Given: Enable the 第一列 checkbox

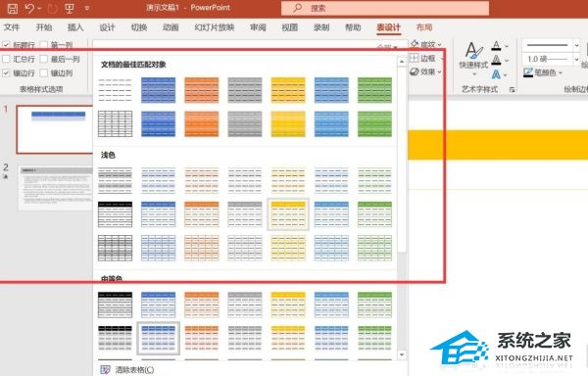Looking at the screenshot, I should click(x=44, y=45).
